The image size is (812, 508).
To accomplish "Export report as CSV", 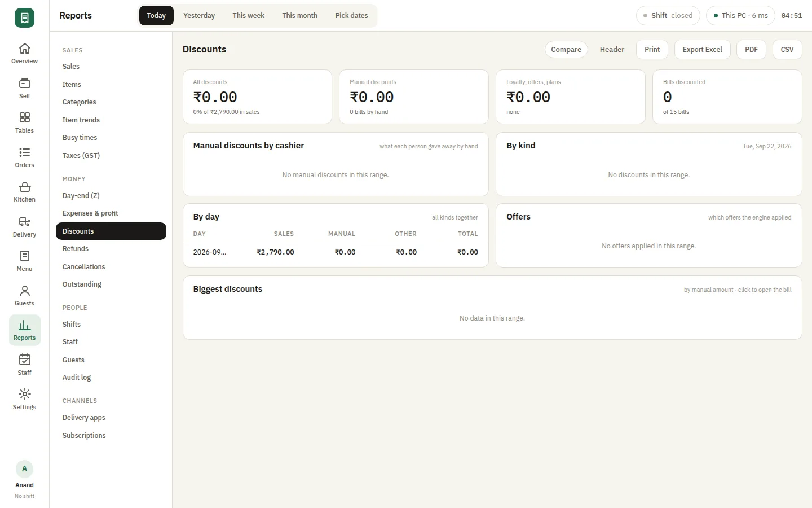I will 787,50.
